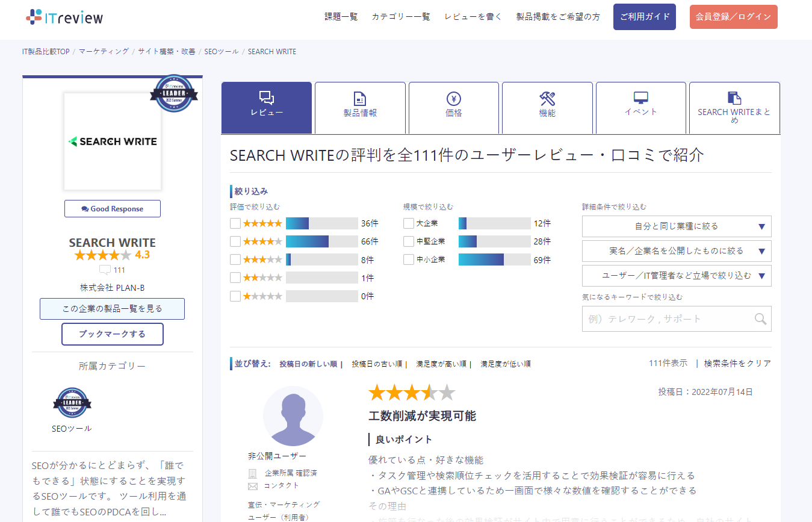Click the ITreview logo icon

pos(34,17)
